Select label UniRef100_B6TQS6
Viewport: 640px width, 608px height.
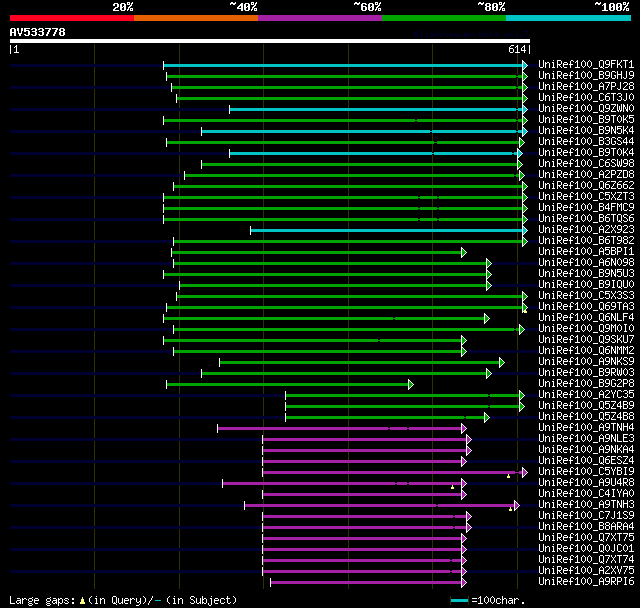[586, 219]
